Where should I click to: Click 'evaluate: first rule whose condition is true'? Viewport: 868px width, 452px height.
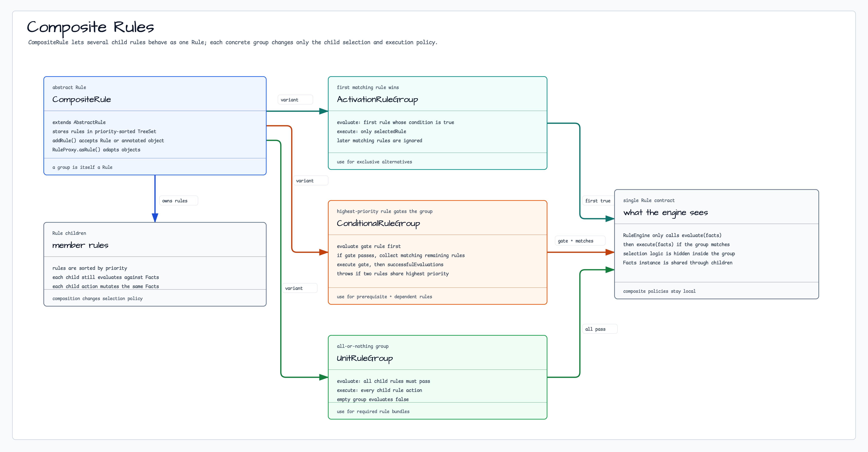pos(395,122)
